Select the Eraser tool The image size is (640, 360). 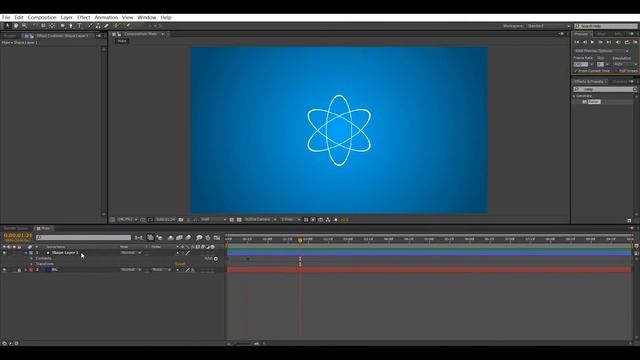coord(107,26)
